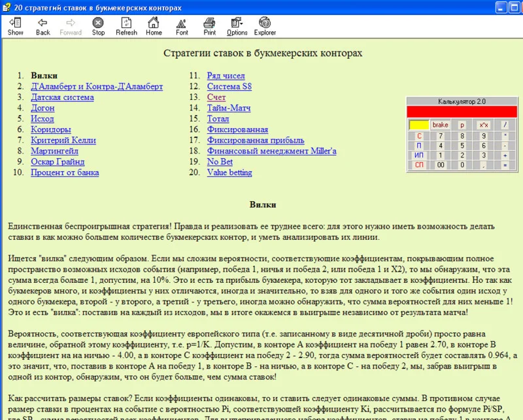The width and height of the screenshot is (523, 420).
Task: Open the Фиксированная прибыль link
Action: 256,140
